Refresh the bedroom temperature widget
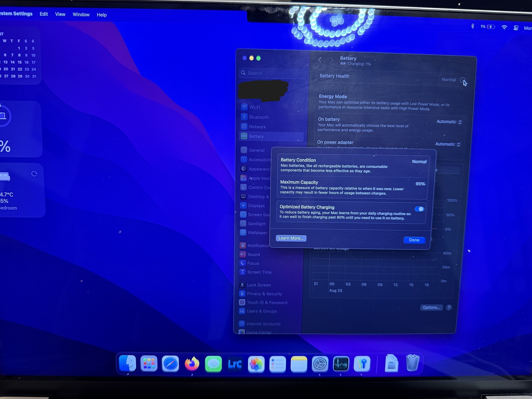This screenshot has height=399, width=532. [34, 174]
